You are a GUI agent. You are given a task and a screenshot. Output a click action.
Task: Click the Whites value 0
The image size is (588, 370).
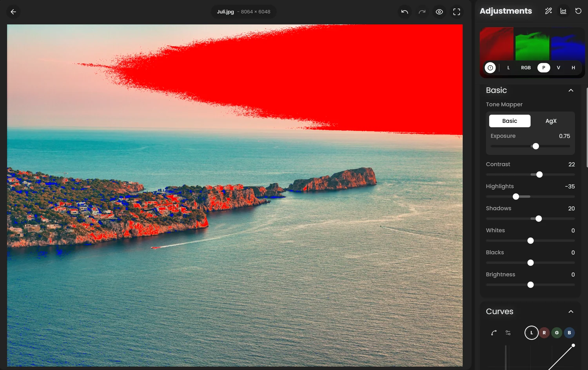[x=573, y=230]
